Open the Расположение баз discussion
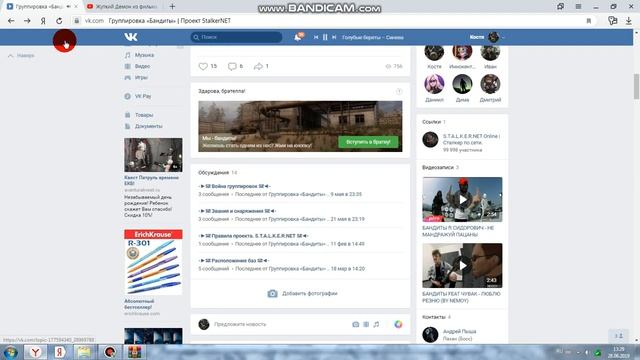This screenshot has height=360, width=640. [x=234, y=260]
